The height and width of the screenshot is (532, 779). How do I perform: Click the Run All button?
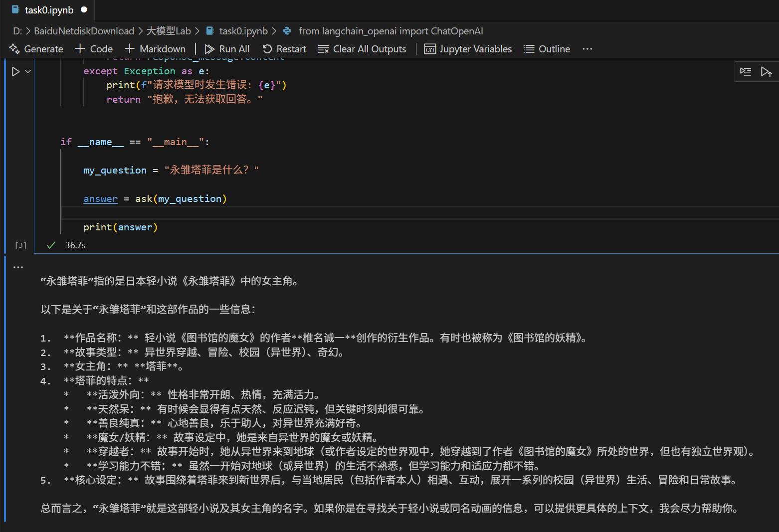coord(227,48)
